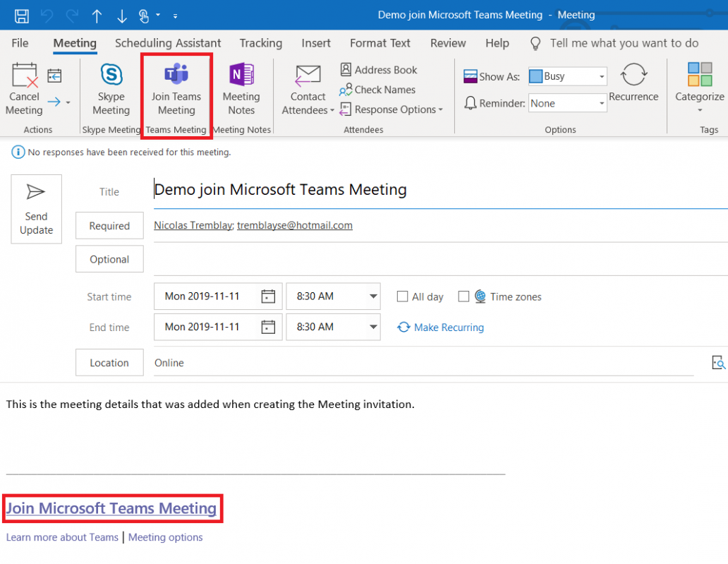Expand Response Options menu
Viewport: 728px width, 564px height.
coord(392,109)
